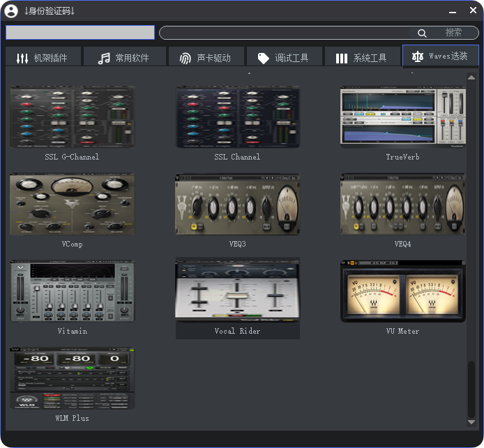Click the TrueVerb label
Image resolution: width=484 pixels, height=448 pixels.
[x=403, y=157]
